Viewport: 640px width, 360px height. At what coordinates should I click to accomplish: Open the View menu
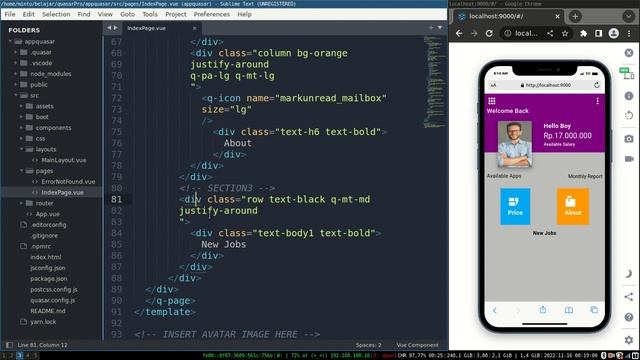(x=105, y=14)
